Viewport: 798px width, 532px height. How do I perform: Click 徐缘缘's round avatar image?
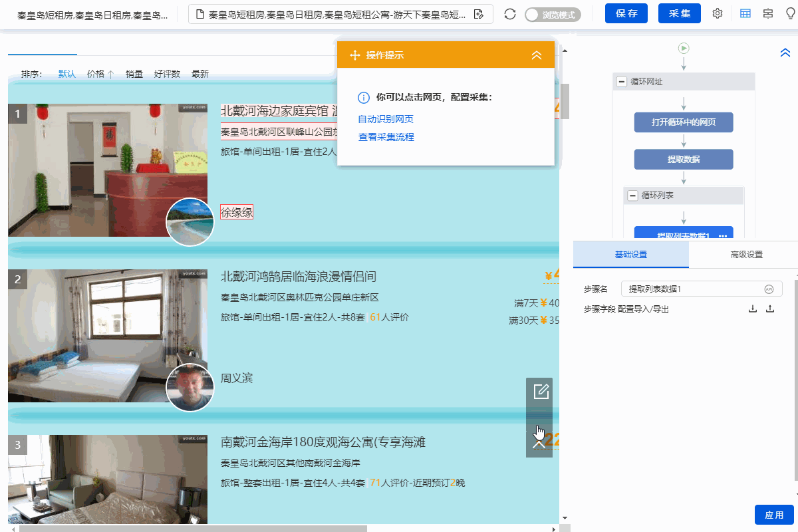click(190, 222)
